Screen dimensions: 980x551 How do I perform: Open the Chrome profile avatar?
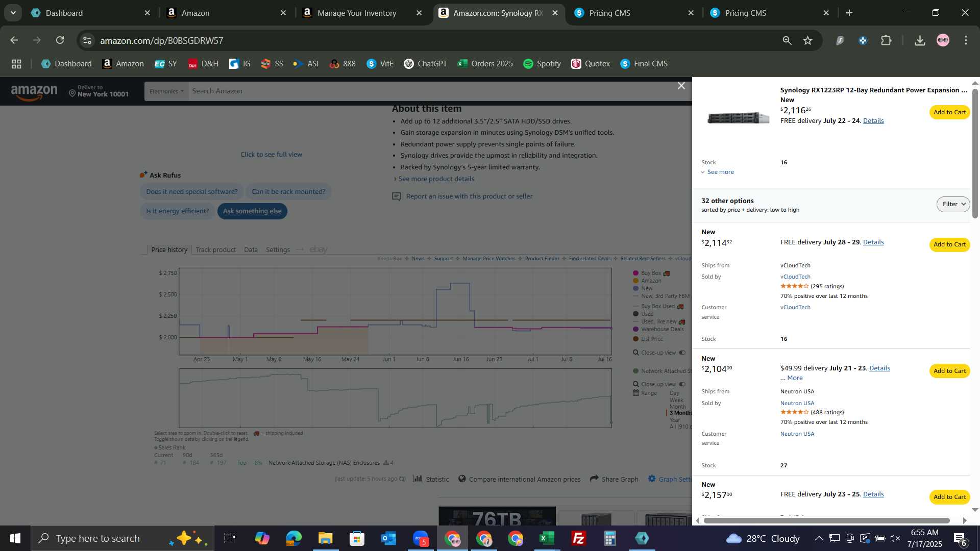943,40
